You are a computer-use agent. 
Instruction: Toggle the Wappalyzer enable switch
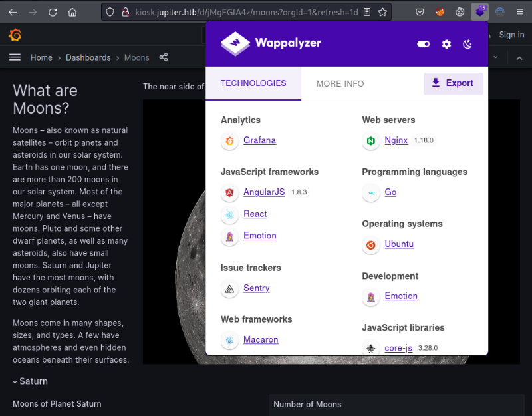click(424, 44)
